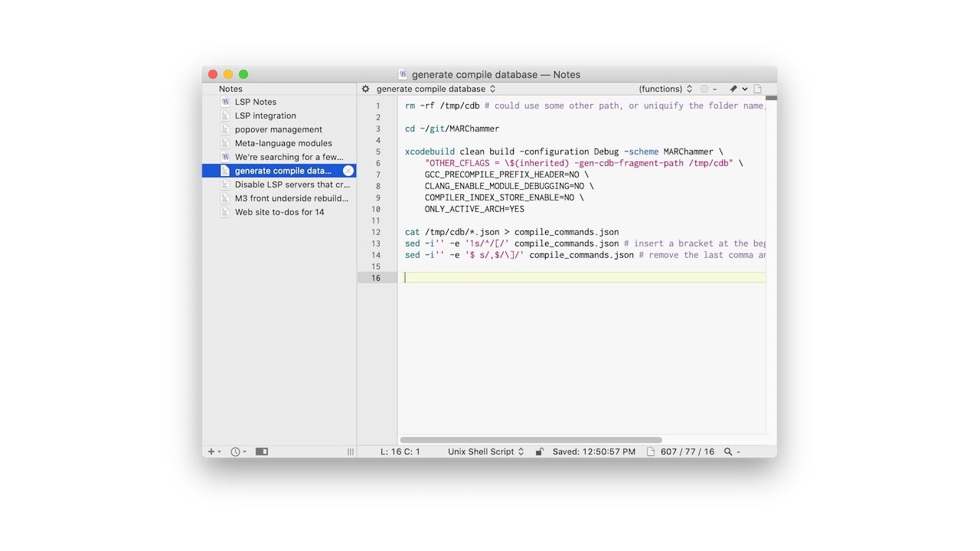This screenshot has height=551, width=980.
Task: Click the sidebar resize handle grip
Action: 351,452
